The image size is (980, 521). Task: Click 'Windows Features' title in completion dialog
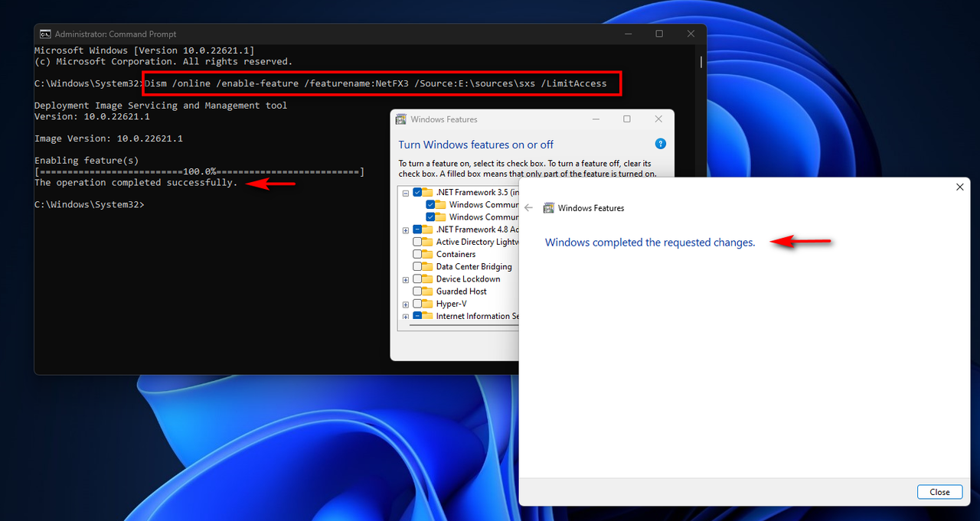591,208
